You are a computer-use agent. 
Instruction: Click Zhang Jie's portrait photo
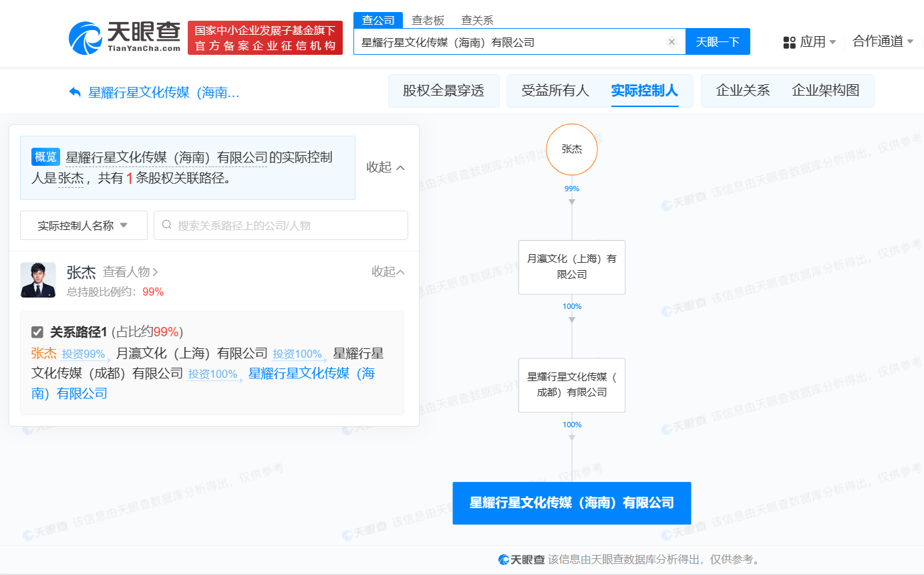pyautogui.click(x=38, y=279)
